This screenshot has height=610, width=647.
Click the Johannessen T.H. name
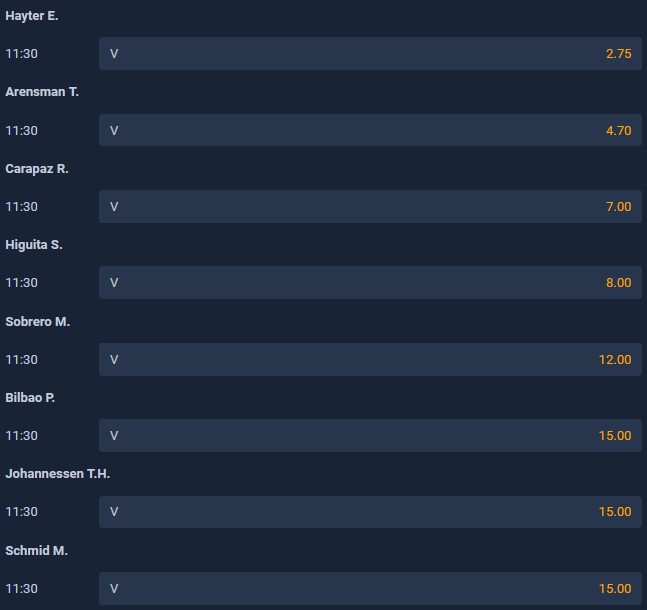58,474
